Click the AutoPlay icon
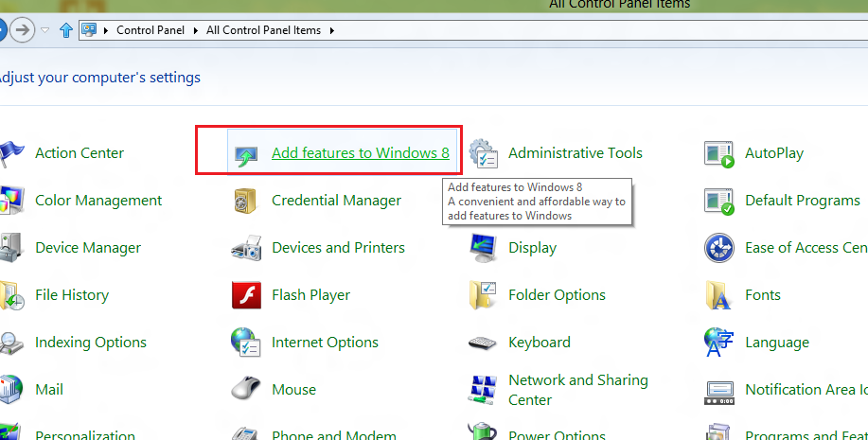Screen dimensions: 868x440 (x=719, y=154)
